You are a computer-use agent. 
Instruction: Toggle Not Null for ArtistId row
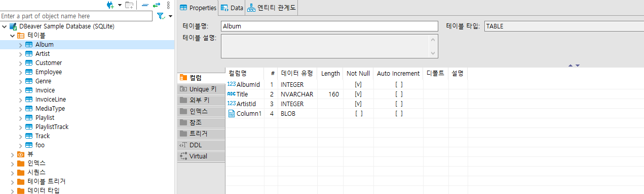358,104
